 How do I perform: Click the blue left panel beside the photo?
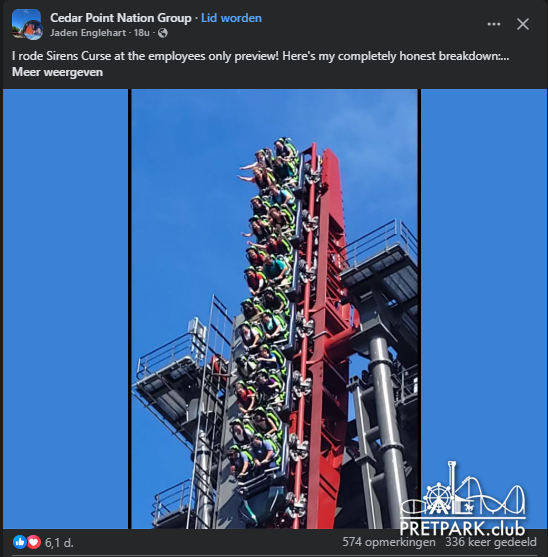(65, 309)
